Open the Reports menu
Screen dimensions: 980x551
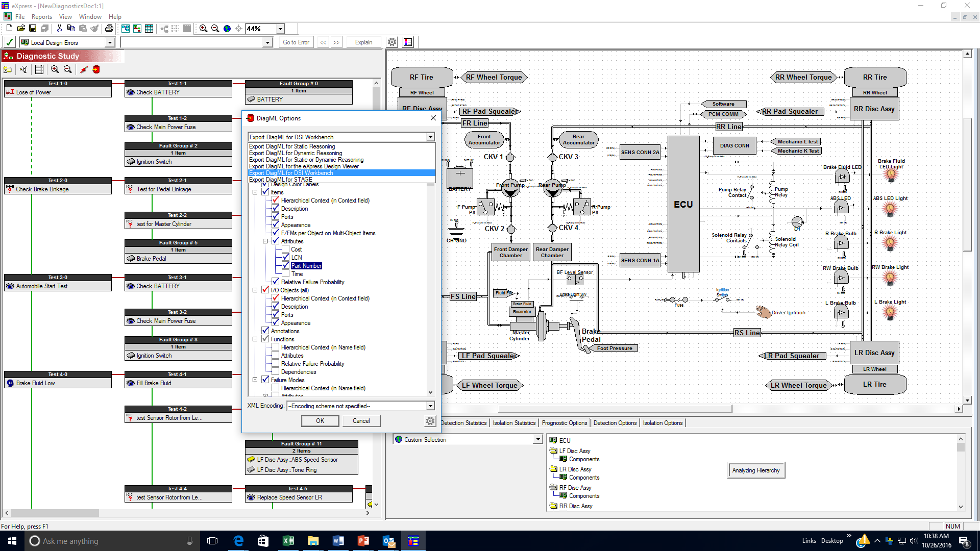click(x=42, y=17)
